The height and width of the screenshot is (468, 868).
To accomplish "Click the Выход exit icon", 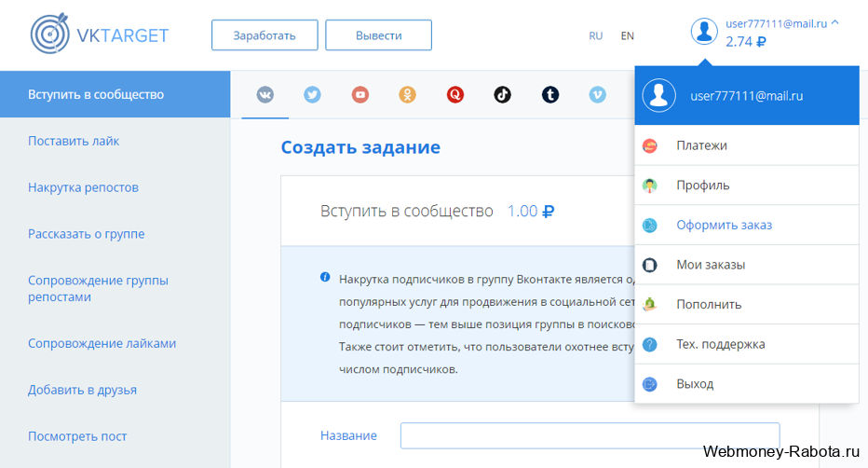I will click(650, 384).
